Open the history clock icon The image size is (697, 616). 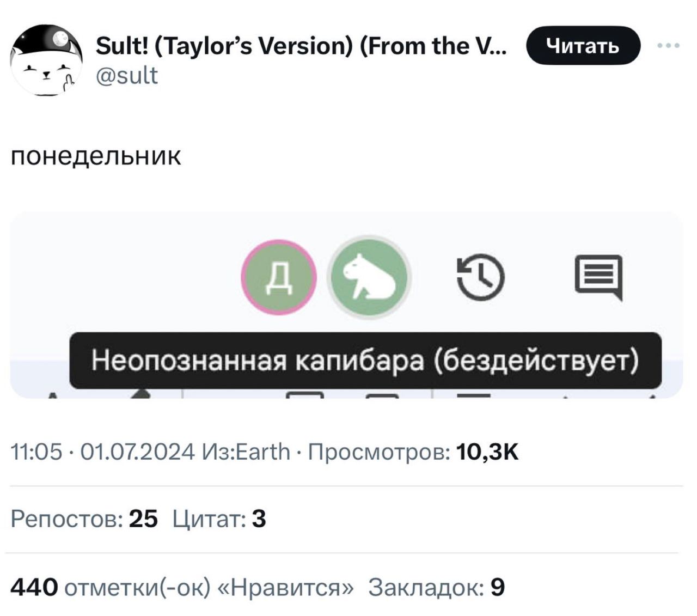(x=480, y=277)
